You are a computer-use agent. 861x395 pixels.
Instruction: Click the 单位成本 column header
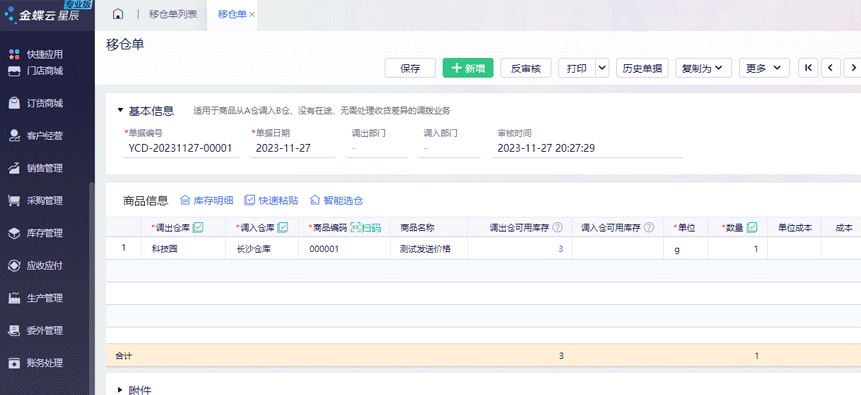795,227
